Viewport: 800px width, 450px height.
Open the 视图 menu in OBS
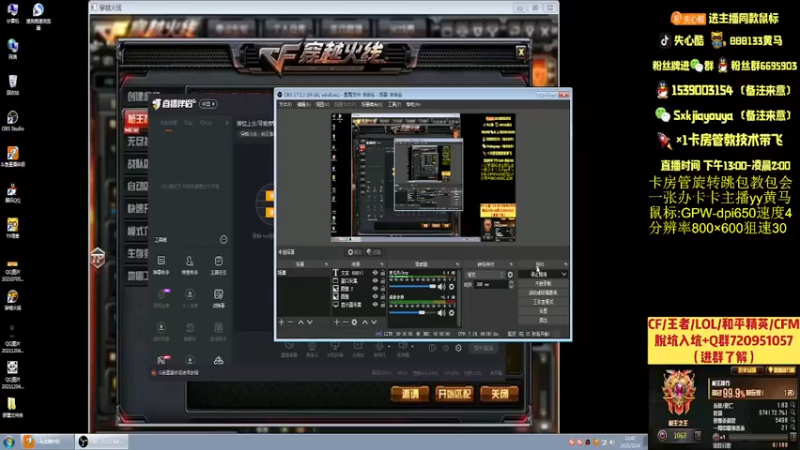coord(322,105)
